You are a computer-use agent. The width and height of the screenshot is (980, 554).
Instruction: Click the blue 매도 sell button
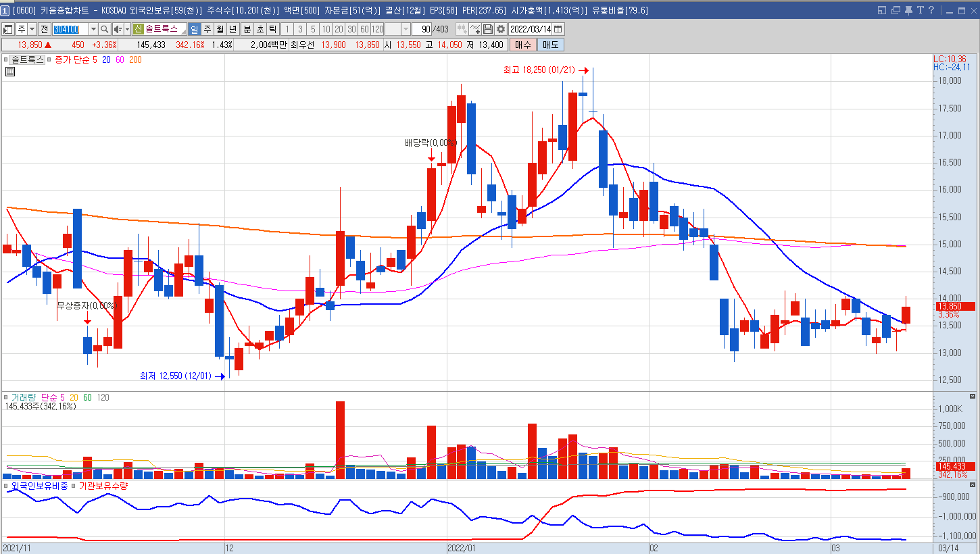pos(550,45)
